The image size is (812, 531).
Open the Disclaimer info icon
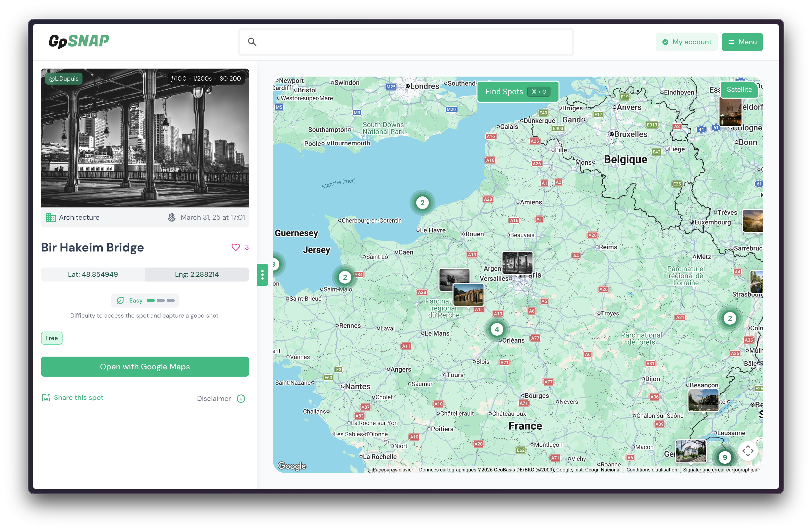(x=241, y=399)
